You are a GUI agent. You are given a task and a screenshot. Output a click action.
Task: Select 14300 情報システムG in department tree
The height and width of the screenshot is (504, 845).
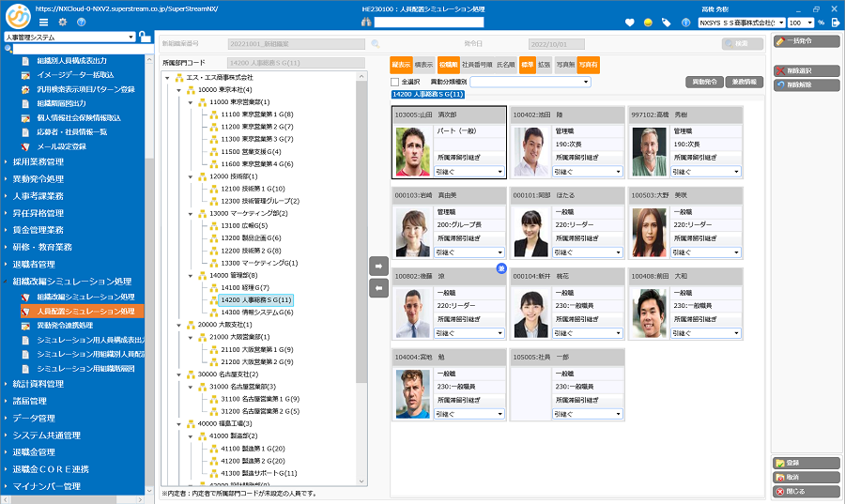tap(253, 312)
